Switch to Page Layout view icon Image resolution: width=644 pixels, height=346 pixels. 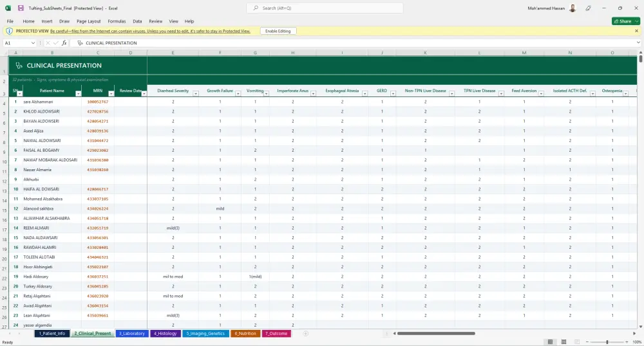click(563, 342)
